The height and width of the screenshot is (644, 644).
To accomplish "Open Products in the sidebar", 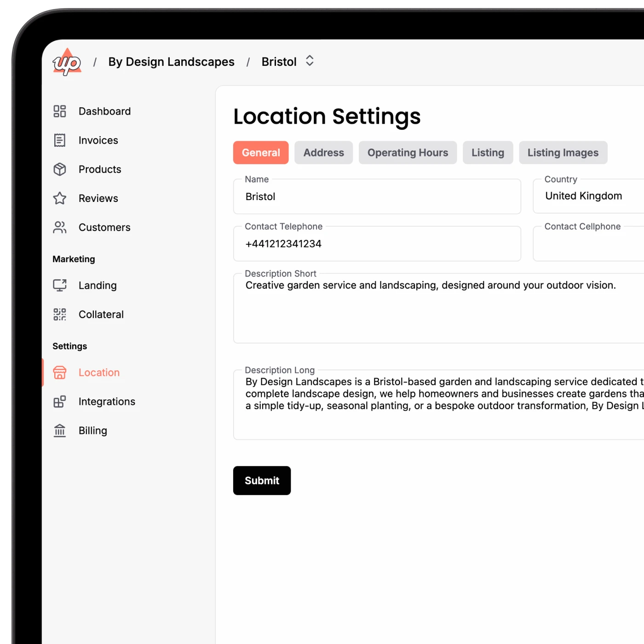I will coord(100,169).
